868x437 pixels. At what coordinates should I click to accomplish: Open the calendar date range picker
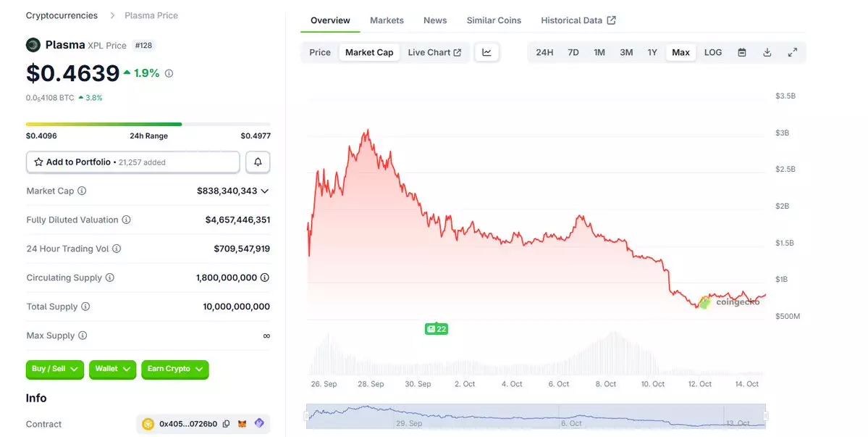[x=742, y=52]
